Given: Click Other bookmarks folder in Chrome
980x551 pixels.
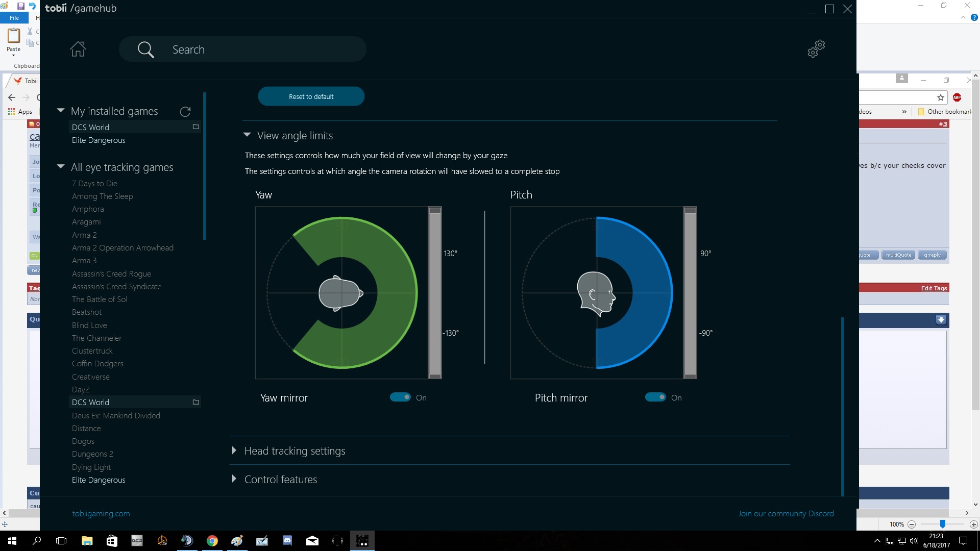Looking at the screenshot, I should (x=945, y=112).
